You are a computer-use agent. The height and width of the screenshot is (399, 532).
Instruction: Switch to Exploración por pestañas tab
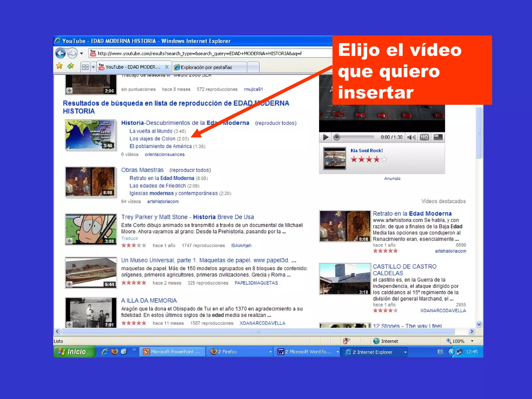209,67
